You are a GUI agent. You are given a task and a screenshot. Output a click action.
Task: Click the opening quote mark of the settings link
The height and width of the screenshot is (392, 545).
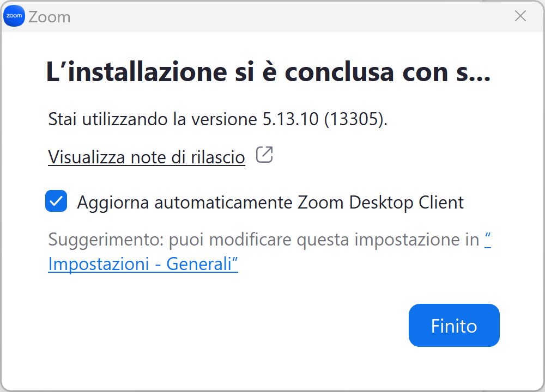pos(488,238)
